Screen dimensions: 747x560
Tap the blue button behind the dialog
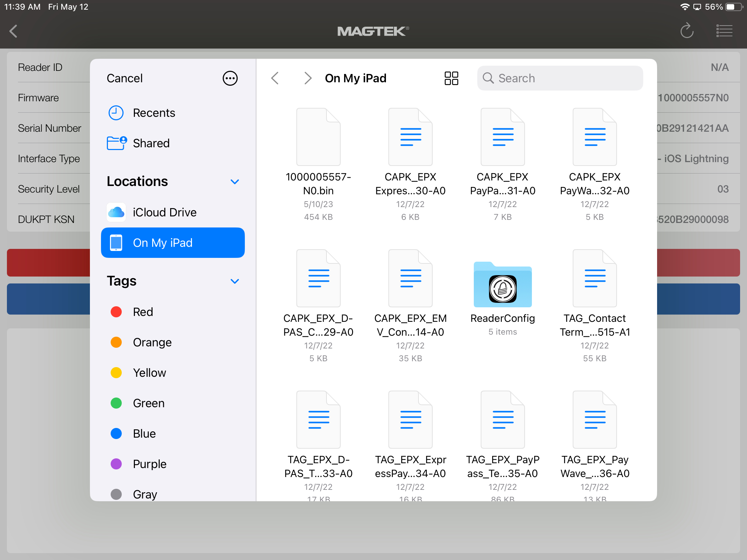tap(48, 299)
